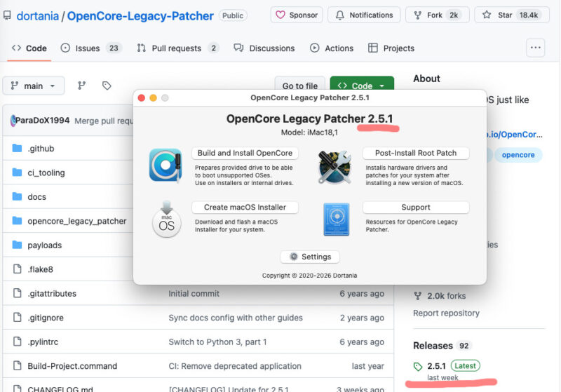Expand the green Code dropdown button

(362, 86)
